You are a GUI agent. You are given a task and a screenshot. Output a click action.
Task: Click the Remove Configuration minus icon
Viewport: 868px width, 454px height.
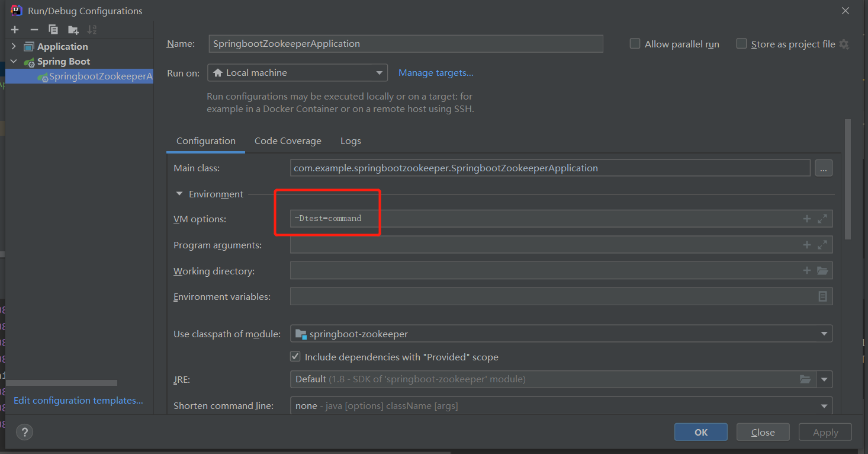coord(34,30)
